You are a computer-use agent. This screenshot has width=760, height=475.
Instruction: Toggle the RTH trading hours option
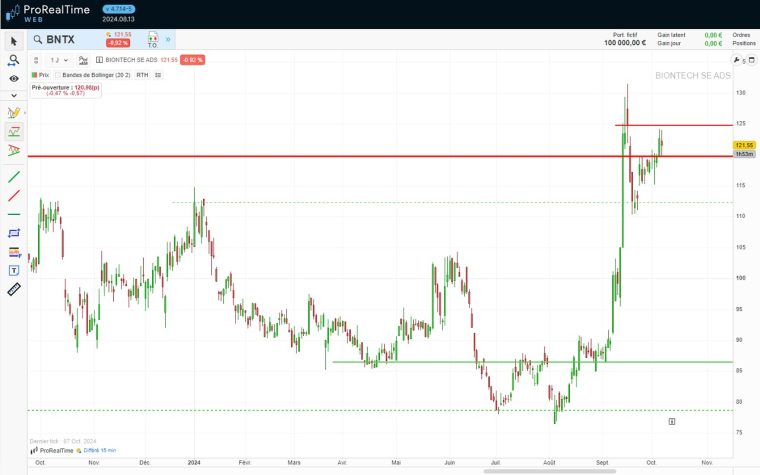142,75
